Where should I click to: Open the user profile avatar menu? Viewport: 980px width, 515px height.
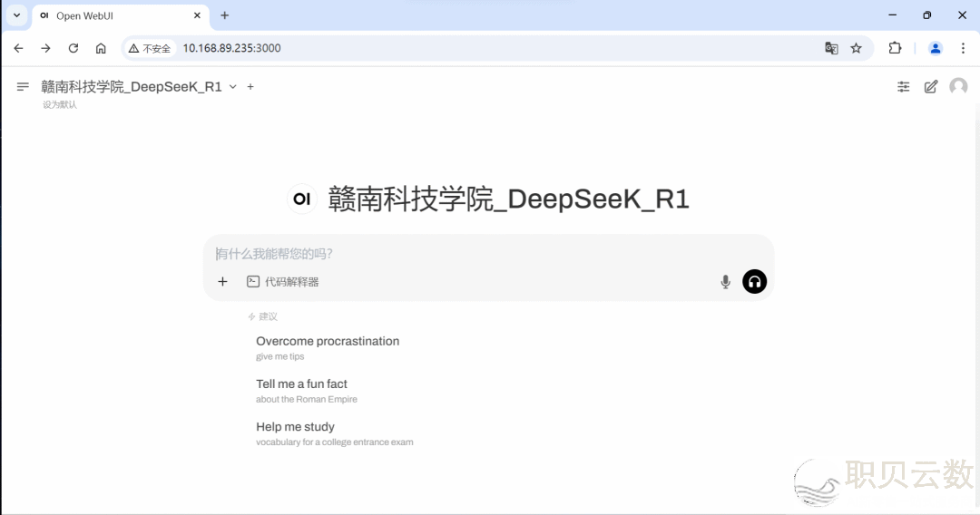click(958, 86)
